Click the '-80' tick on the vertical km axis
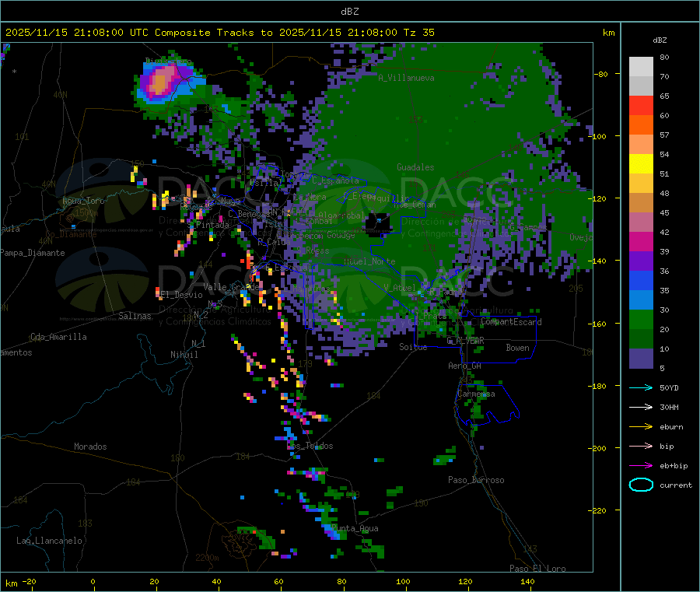The width and height of the screenshot is (700, 592). [x=601, y=74]
